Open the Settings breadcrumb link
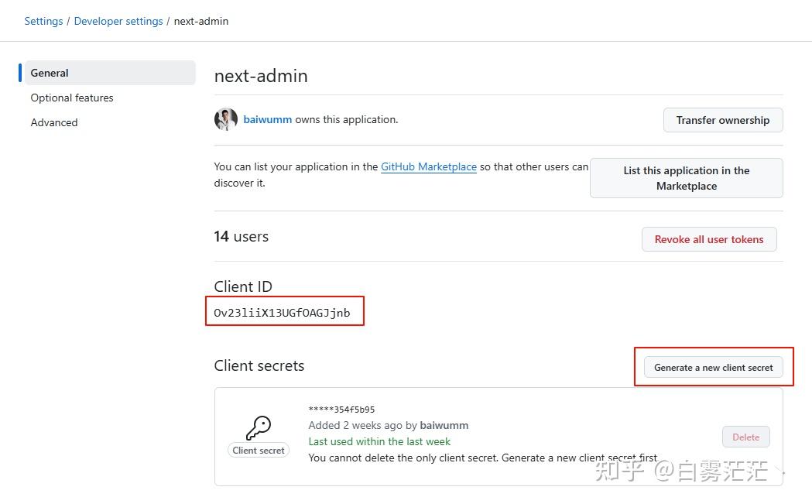The width and height of the screenshot is (812, 504). click(x=43, y=21)
